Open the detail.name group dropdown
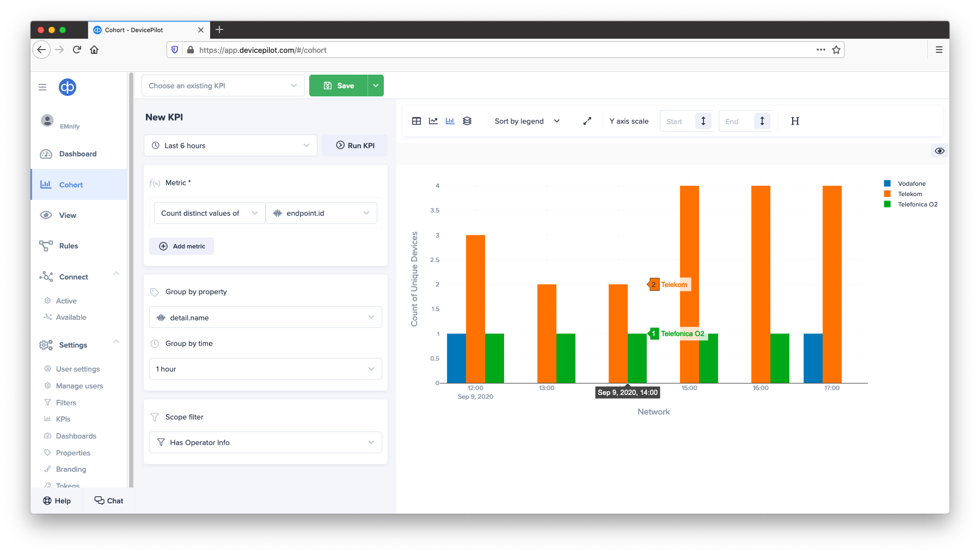 [x=266, y=318]
